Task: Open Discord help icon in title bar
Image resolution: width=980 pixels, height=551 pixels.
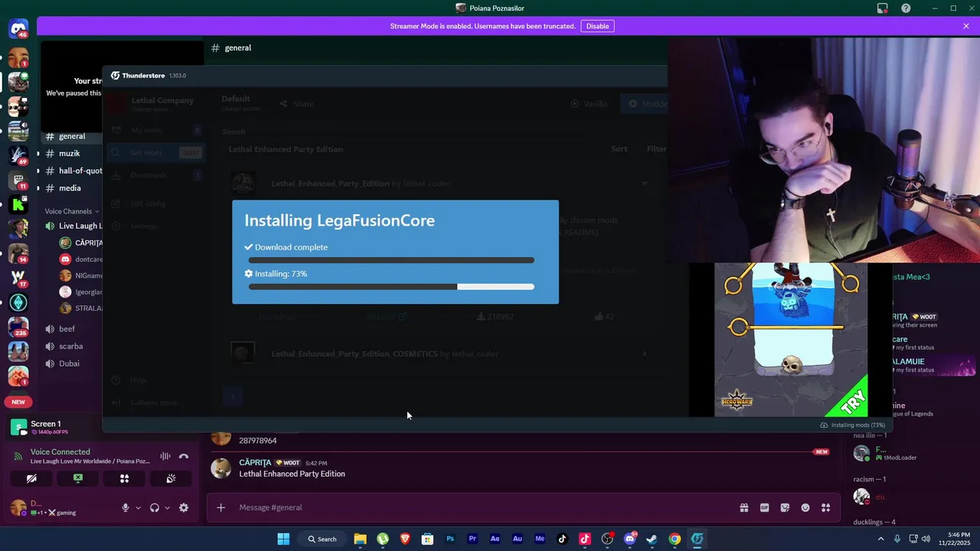Action: tap(906, 8)
